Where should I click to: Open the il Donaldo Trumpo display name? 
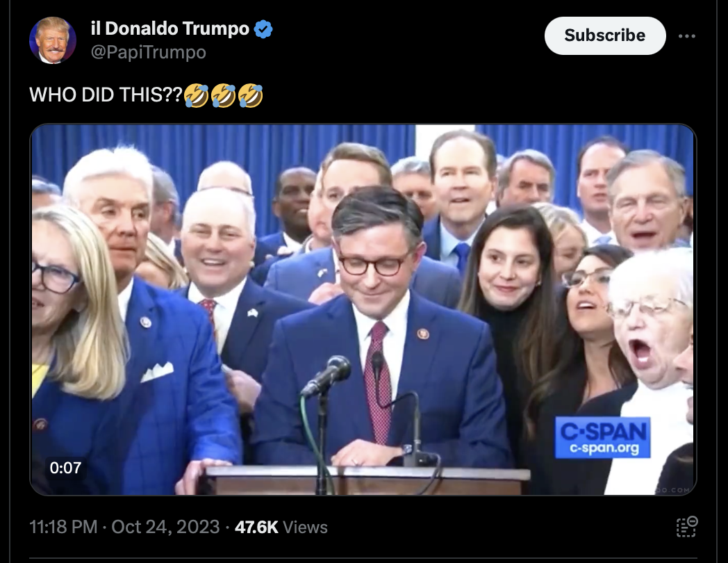coord(170,28)
